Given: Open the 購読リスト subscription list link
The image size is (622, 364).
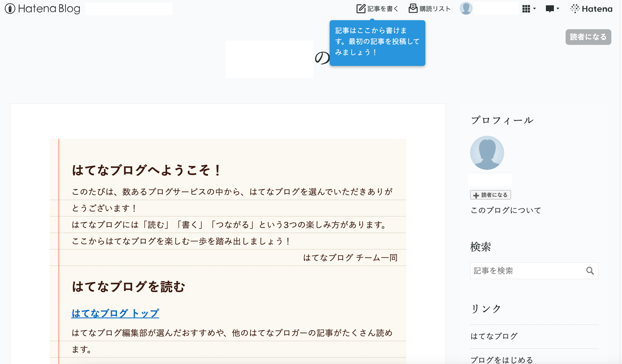Looking at the screenshot, I should (429, 9).
